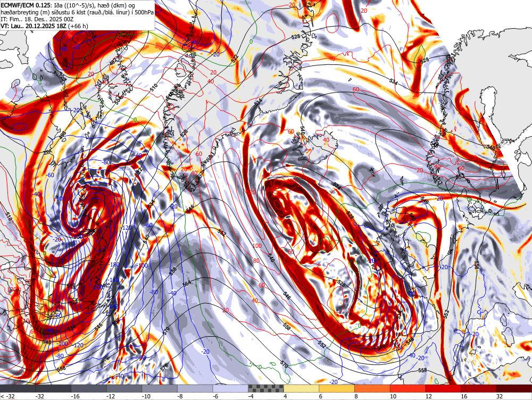Select the red-orange legend swatch above '10'
This screenshot has height=400, width=532.
point(408,388)
